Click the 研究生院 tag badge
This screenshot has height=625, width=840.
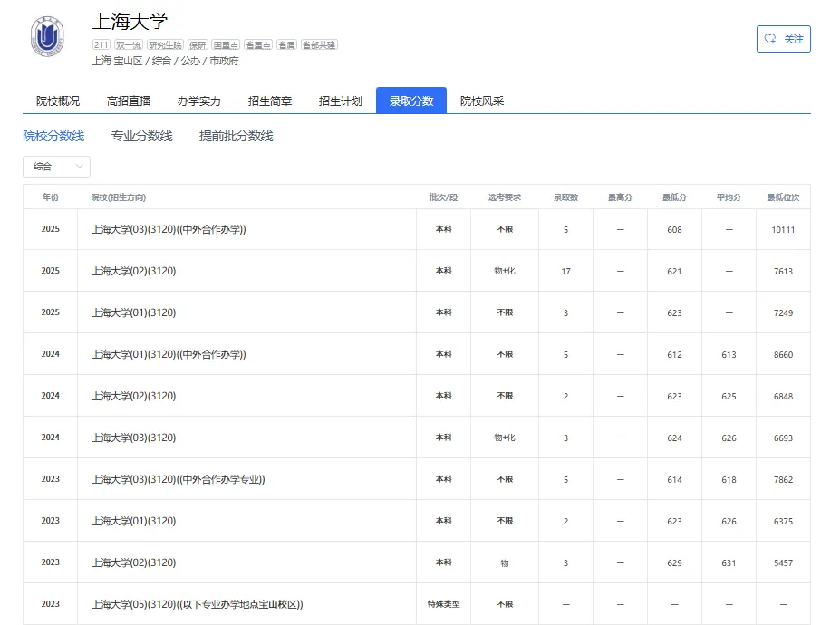(165, 45)
